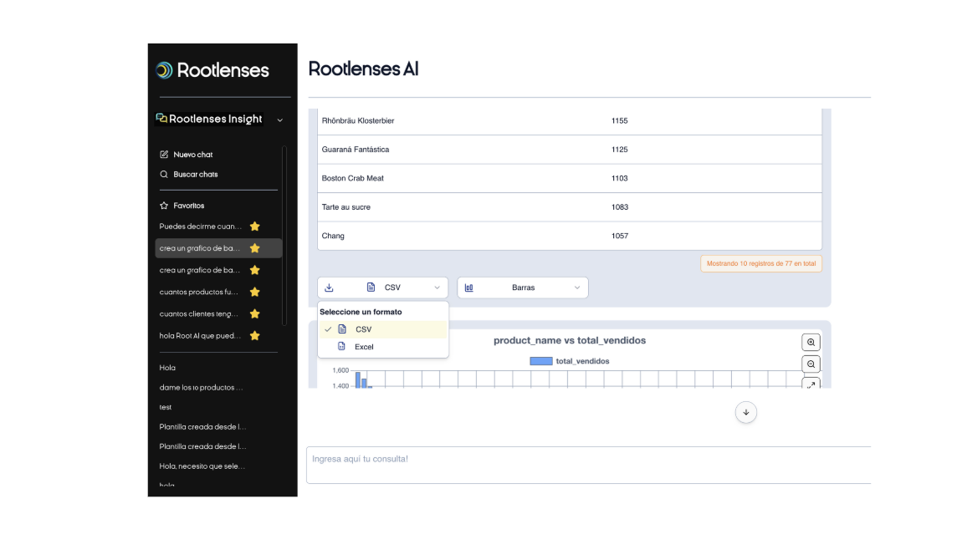962x560 pixels.
Task: Open the Rootlenses Insight dropdown chevron
Action: tap(281, 120)
